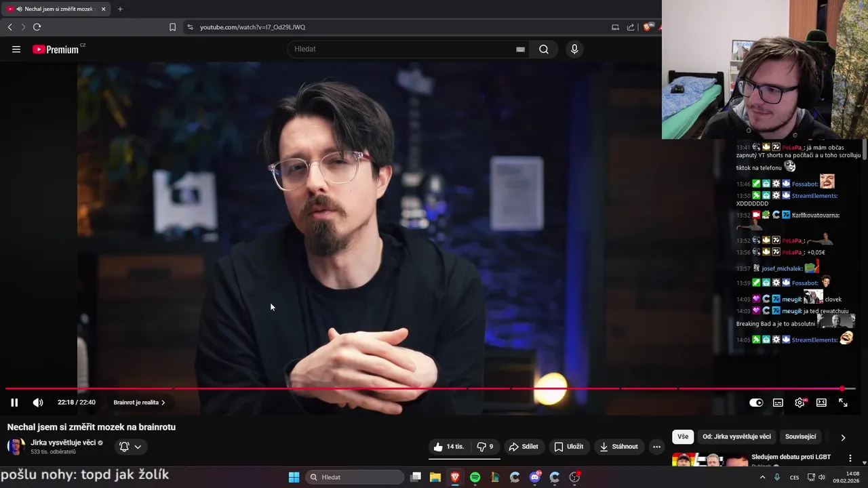Like the video (14 tis.)
Image resolution: width=868 pixels, height=488 pixels.
coord(449,447)
